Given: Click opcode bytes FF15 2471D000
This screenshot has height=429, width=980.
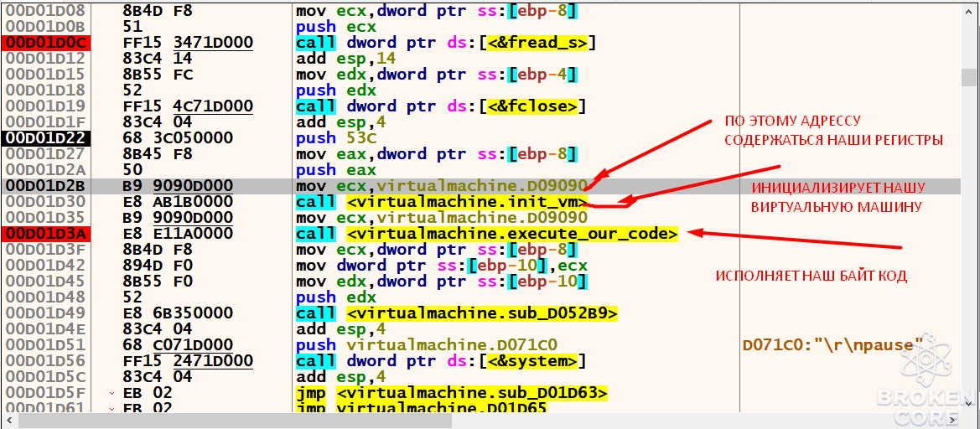Looking at the screenshot, I should click(189, 360).
